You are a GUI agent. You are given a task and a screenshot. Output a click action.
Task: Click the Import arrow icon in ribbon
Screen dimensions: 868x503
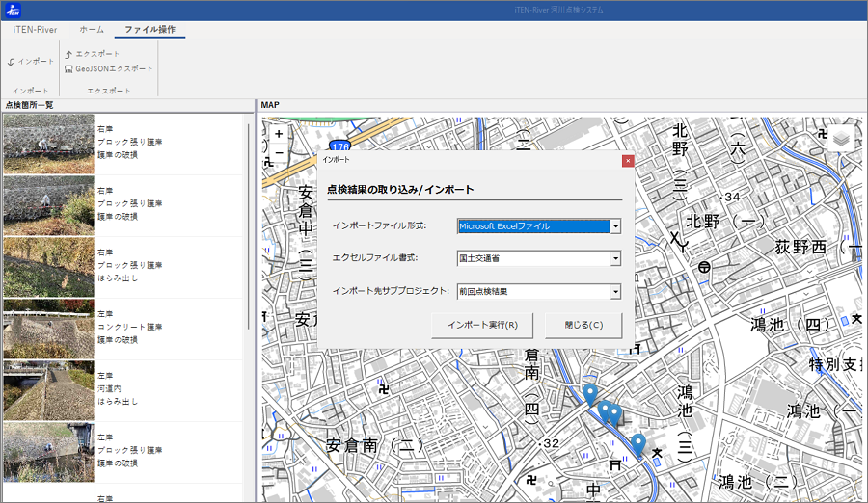point(11,62)
